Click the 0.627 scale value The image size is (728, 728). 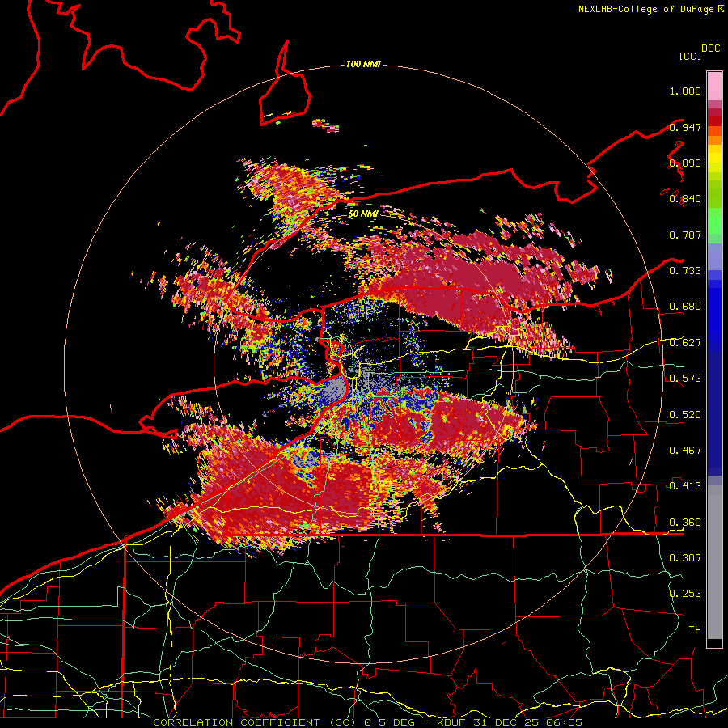(x=685, y=343)
